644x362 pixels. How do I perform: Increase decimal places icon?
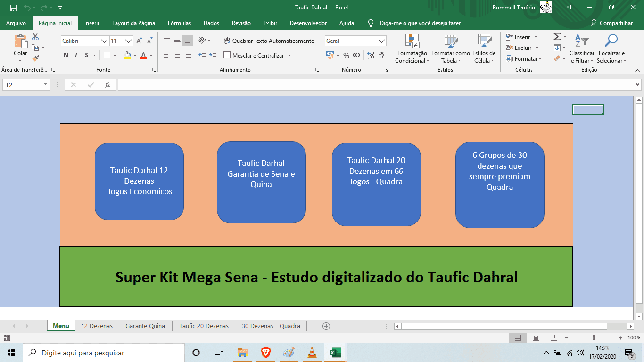(x=371, y=55)
